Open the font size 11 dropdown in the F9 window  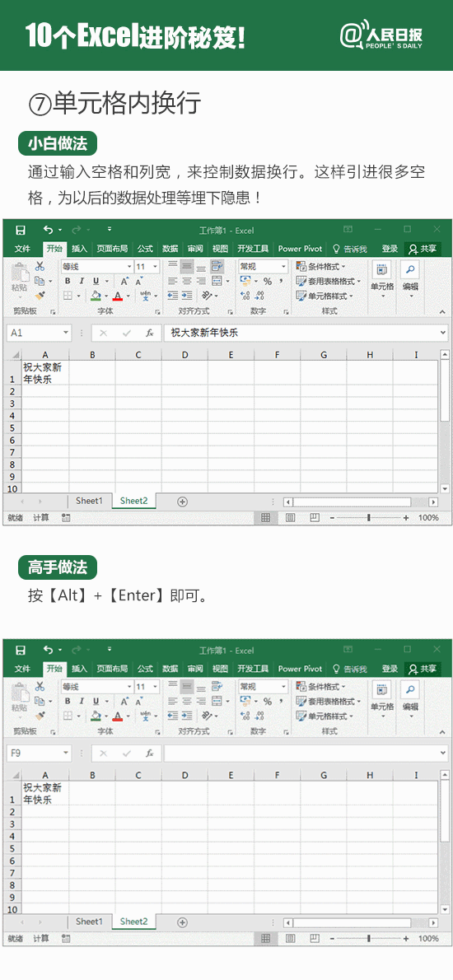point(155,687)
